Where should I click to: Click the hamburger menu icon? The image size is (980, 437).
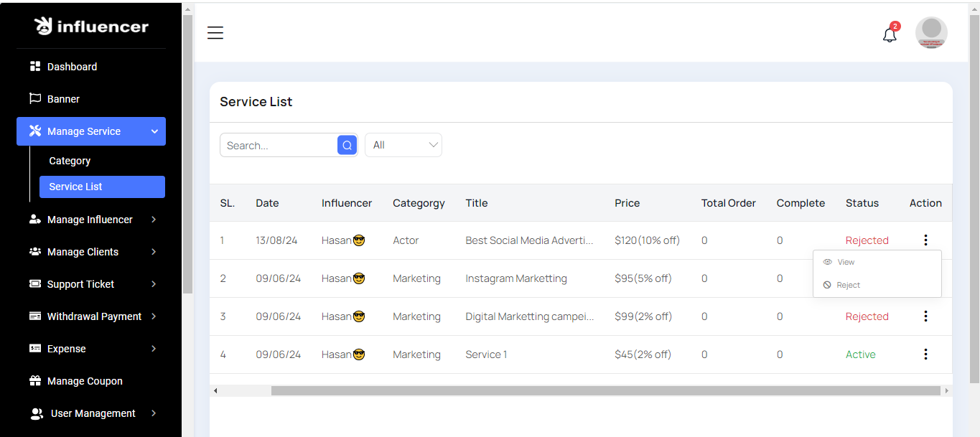click(x=215, y=33)
